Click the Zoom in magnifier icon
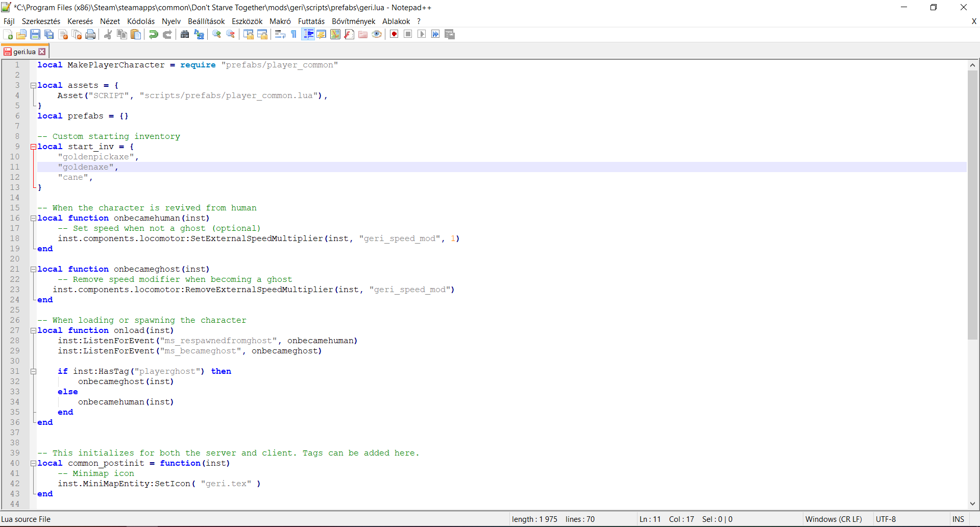The height and width of the screenshot is (527, 980). tap(217, 34)
